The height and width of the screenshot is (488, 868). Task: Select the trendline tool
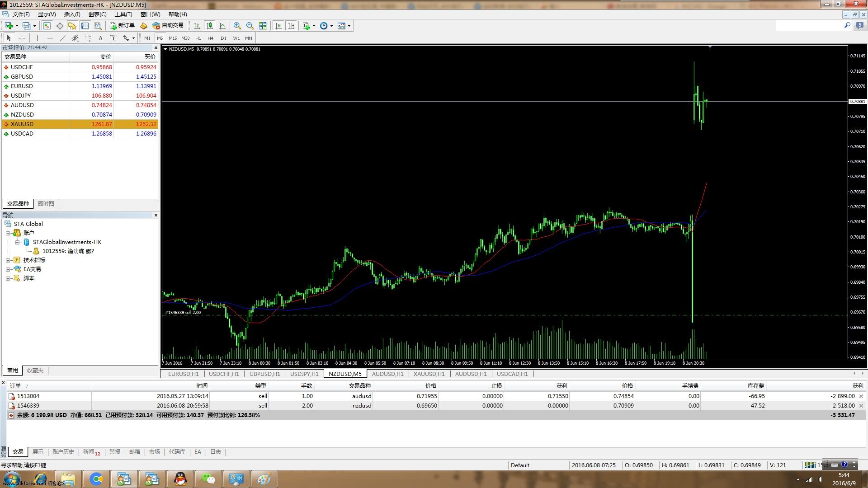62,38
